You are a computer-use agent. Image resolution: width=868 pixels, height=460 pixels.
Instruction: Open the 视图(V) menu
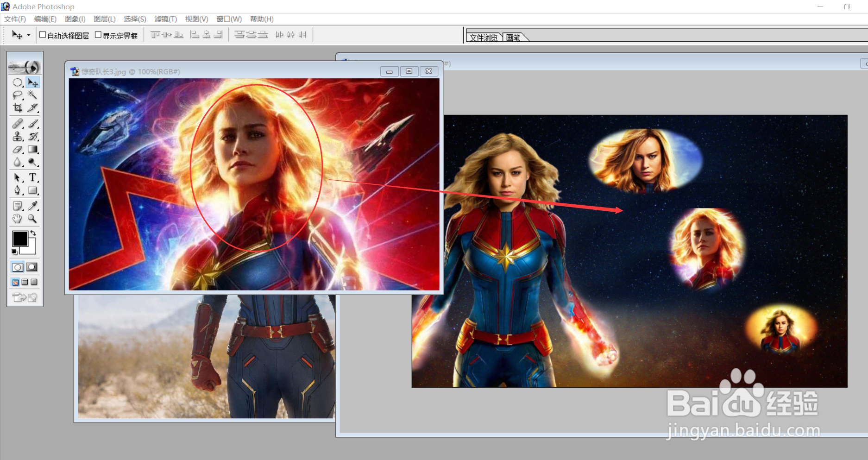tap(196, 19)
